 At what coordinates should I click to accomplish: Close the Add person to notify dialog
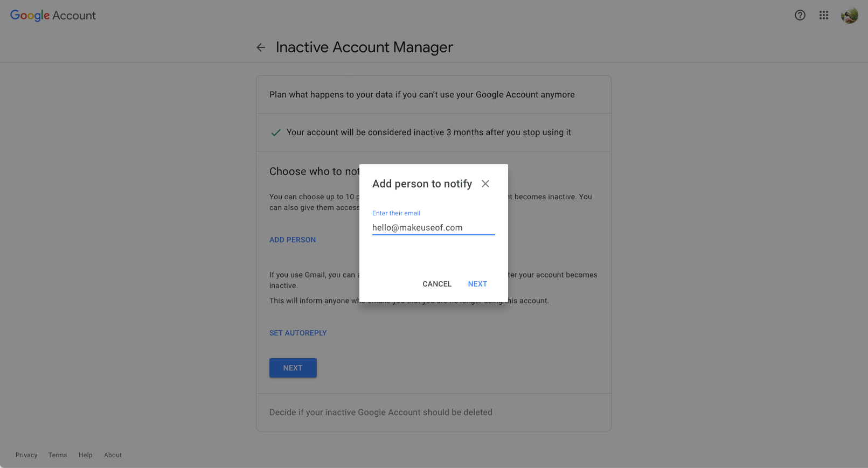[x=485, y=184]
